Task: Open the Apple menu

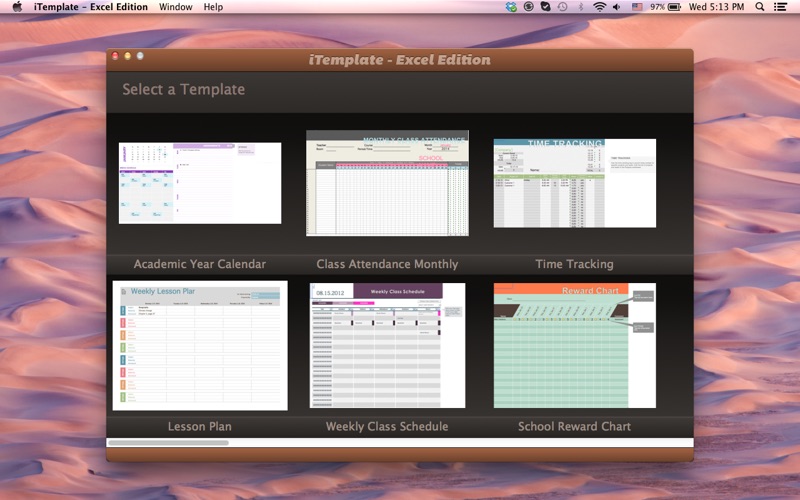Action: click(x=17, y=7)
